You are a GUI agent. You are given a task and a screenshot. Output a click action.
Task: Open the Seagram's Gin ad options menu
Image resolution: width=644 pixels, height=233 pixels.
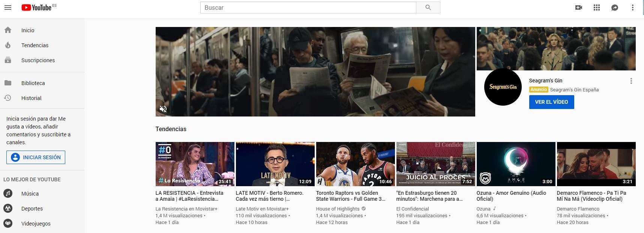coord(631,81)
